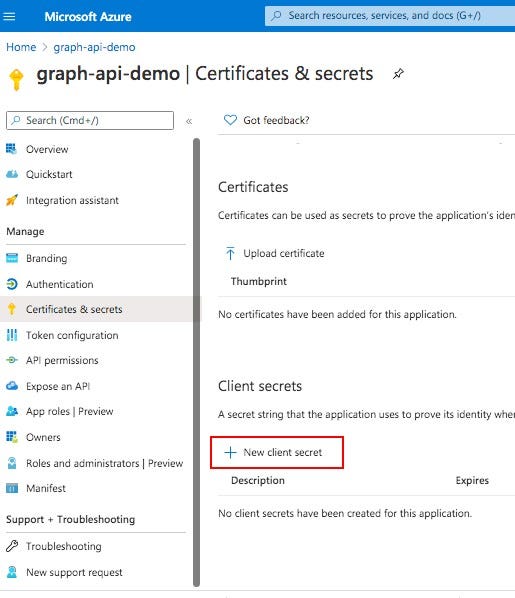
Task: Click New client secret button
Action: coord(277,453)
